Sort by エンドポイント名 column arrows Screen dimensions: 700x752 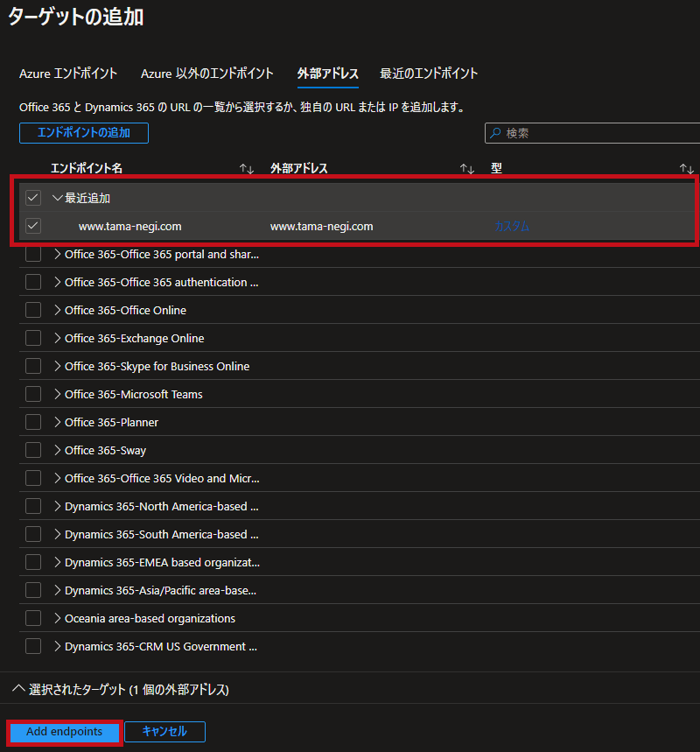click(x=247, y=169)
